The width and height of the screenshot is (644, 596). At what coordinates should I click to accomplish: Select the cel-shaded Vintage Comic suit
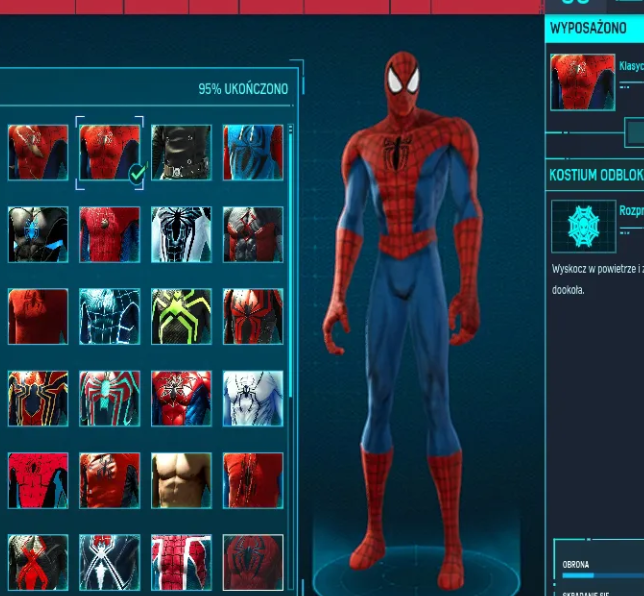38,481
